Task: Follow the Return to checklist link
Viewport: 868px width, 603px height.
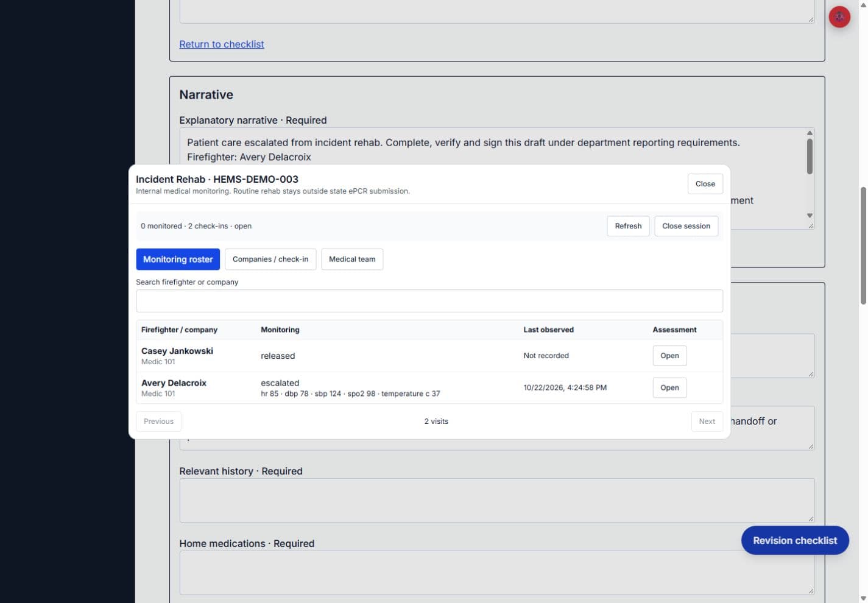Action: pyautogui.click(x=222, y=44)
